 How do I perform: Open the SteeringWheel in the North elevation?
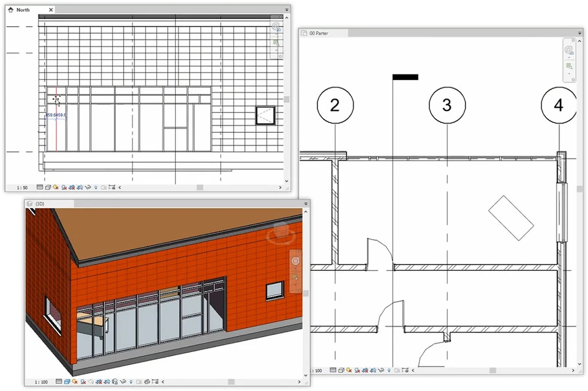pos(275,27)
